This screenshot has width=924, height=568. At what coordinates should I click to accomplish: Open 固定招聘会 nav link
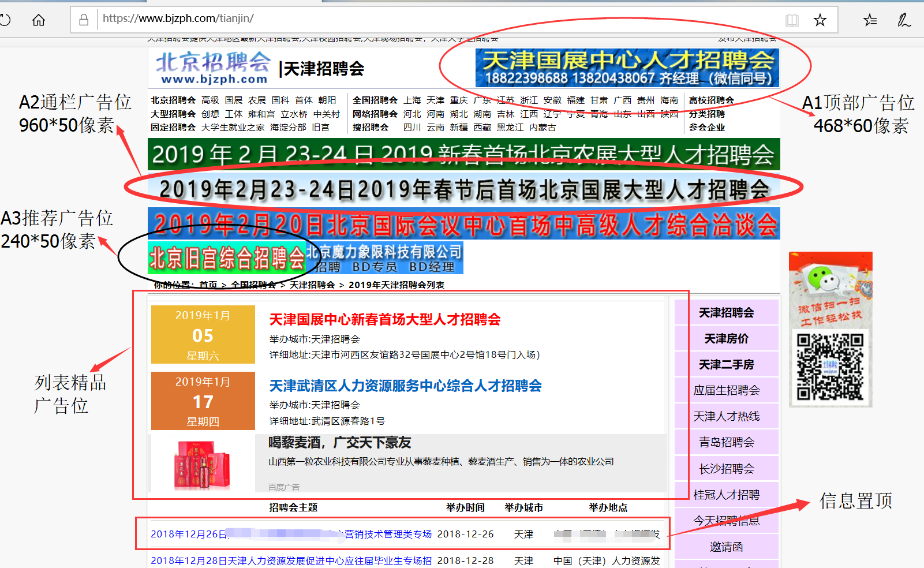[x=173, y=128]
